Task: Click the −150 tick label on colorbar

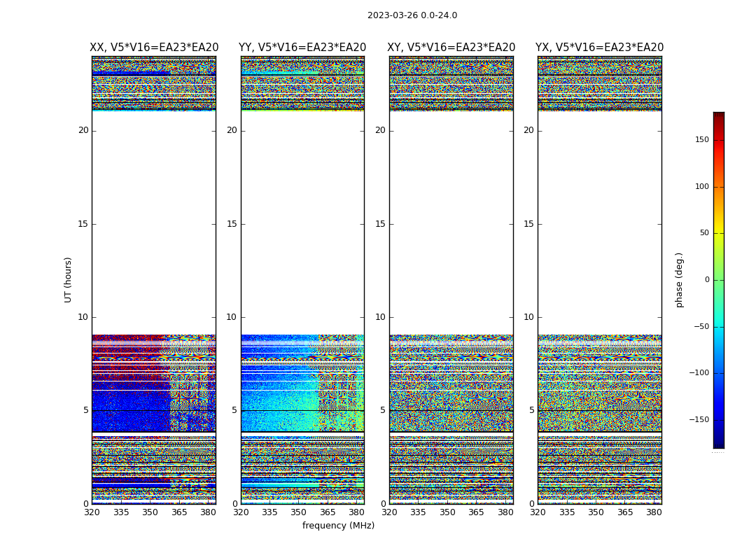Action: (699, 419)
